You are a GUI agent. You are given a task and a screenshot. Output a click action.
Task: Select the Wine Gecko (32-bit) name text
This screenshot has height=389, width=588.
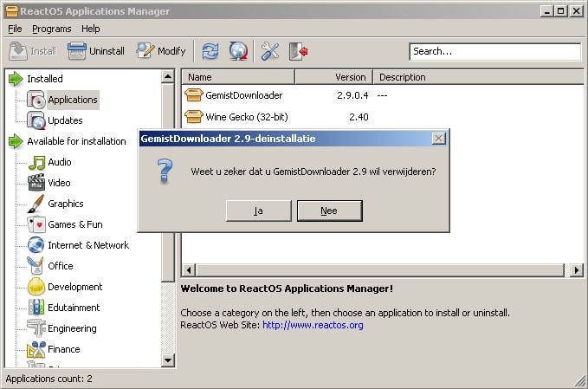pos(247,117)
